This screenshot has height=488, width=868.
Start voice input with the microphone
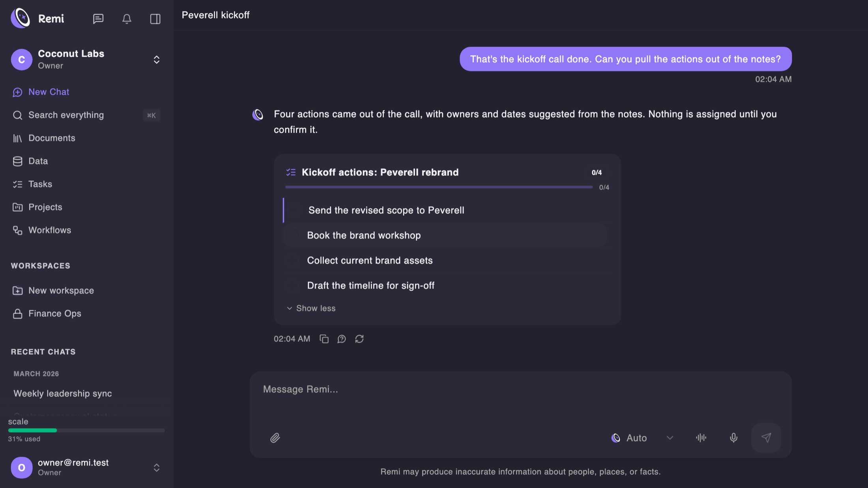coord(733,438)
